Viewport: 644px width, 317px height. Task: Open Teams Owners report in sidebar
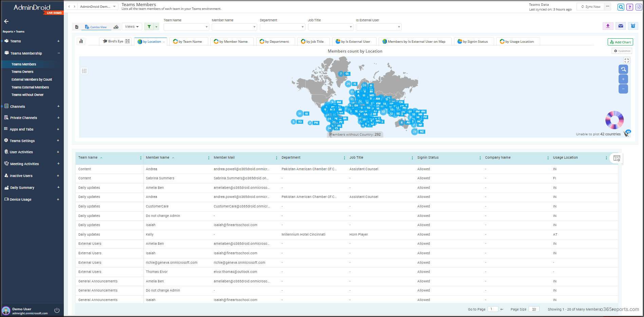22,72
